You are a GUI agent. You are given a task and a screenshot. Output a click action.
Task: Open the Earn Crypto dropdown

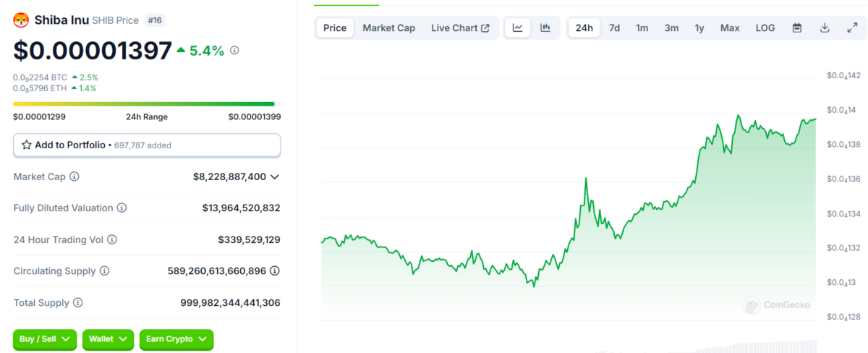point(176,339)
